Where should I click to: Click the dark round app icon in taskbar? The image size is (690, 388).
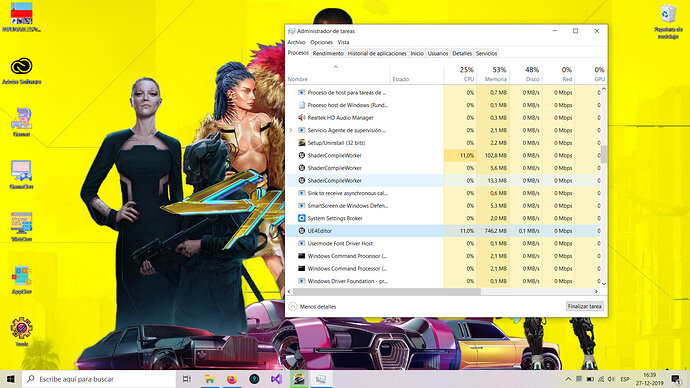[254, 379]
